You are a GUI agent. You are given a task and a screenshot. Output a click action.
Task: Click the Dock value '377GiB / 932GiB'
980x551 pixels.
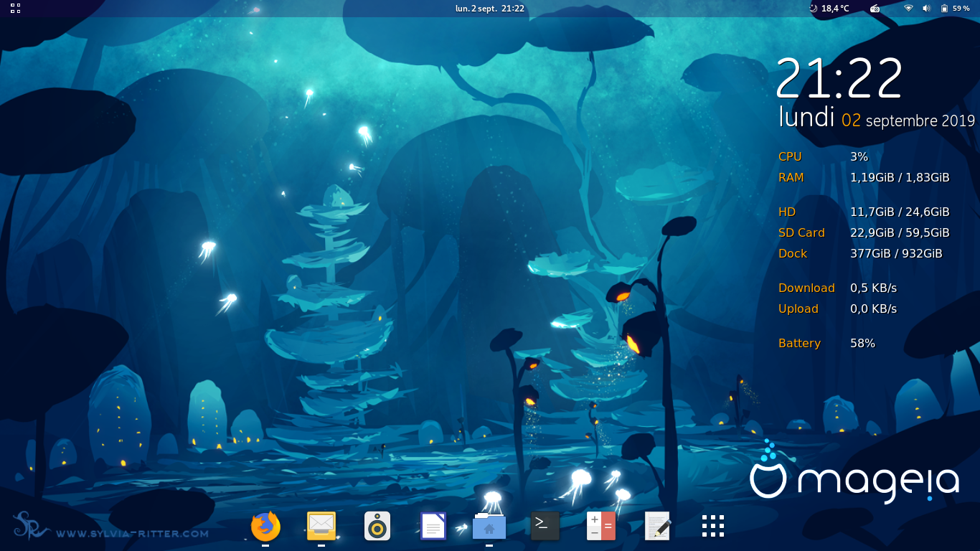896,253
